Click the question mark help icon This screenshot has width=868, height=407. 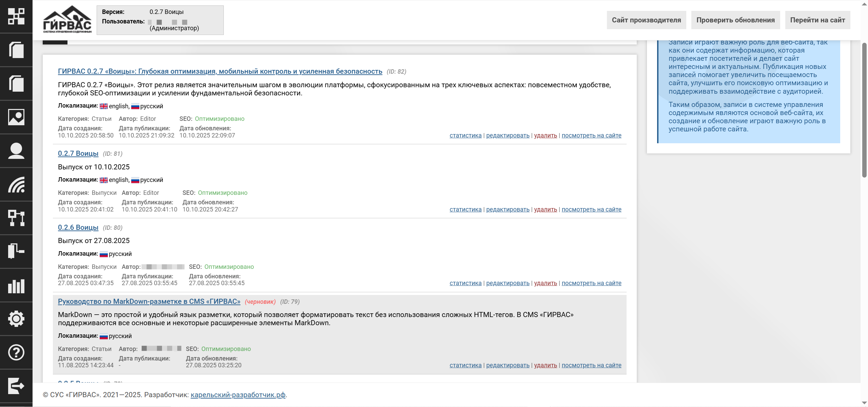(16, 352)
